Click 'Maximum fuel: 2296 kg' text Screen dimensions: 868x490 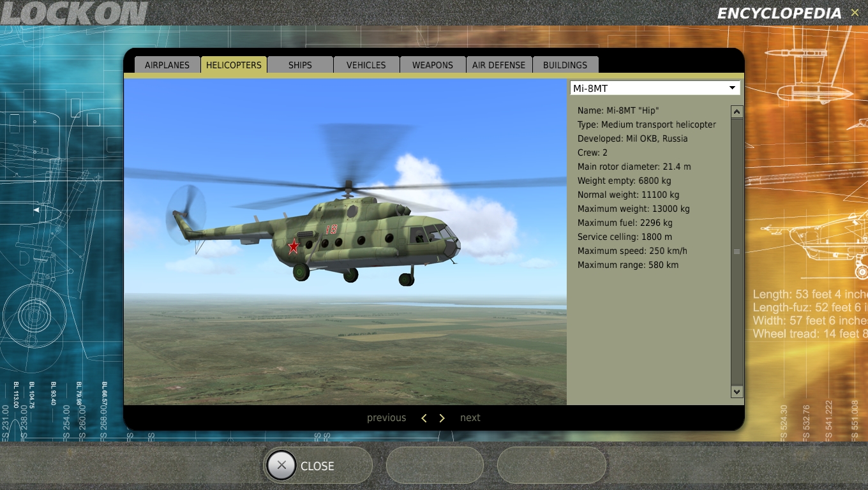[x=625, y=223]
